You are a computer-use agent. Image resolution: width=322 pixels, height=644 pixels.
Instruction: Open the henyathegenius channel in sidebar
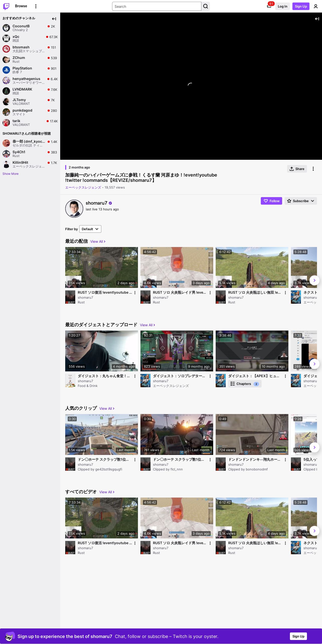30,80
